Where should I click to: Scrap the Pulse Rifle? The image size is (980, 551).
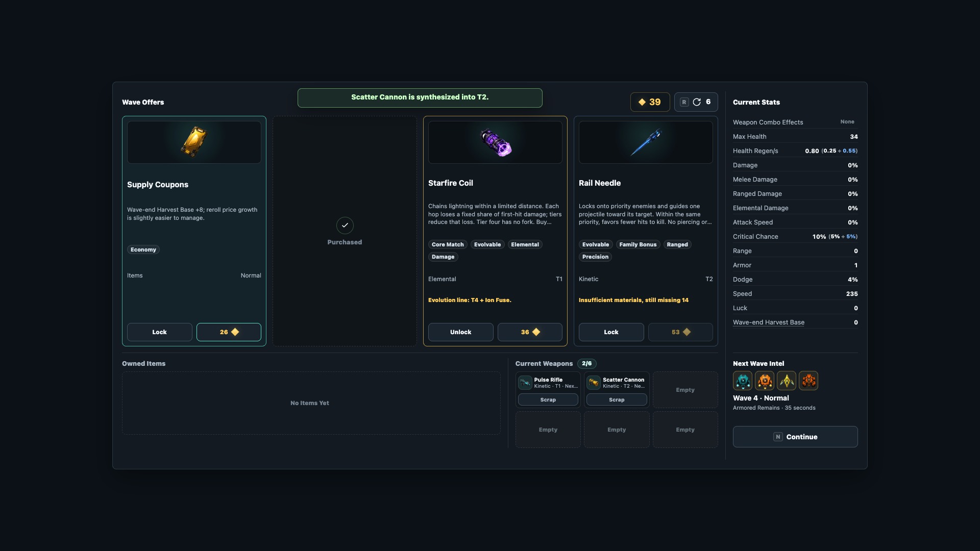[x=548, y=399]
